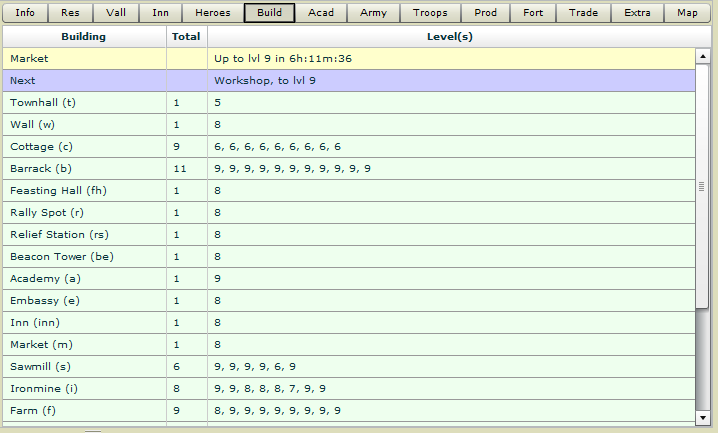Viewport: 718px width, 433px height.
Task: Open the Fort tab
Action: pyautogui.click(x=533, y=13)
